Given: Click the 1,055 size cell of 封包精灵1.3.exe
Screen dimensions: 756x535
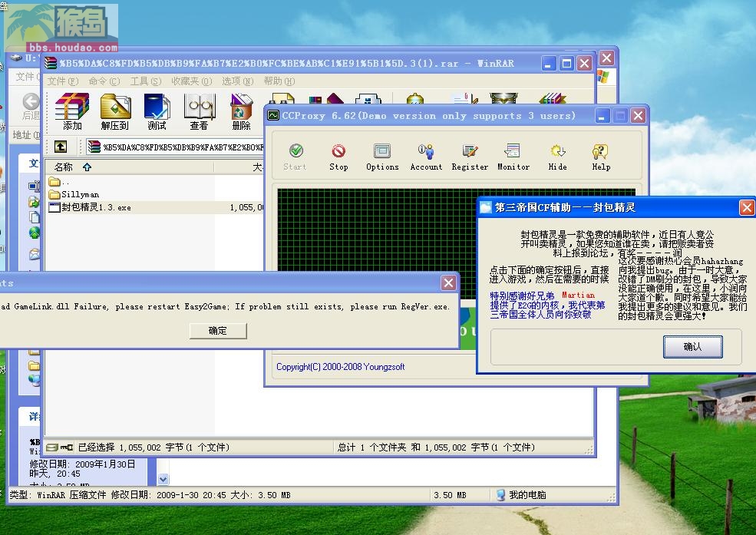Looking at the screenshot, I should (246, 207).
